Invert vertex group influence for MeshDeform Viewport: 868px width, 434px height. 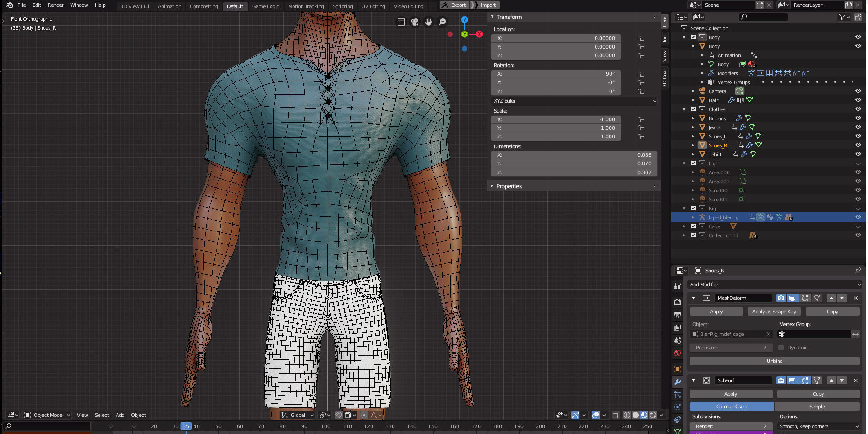pos(855,334)
